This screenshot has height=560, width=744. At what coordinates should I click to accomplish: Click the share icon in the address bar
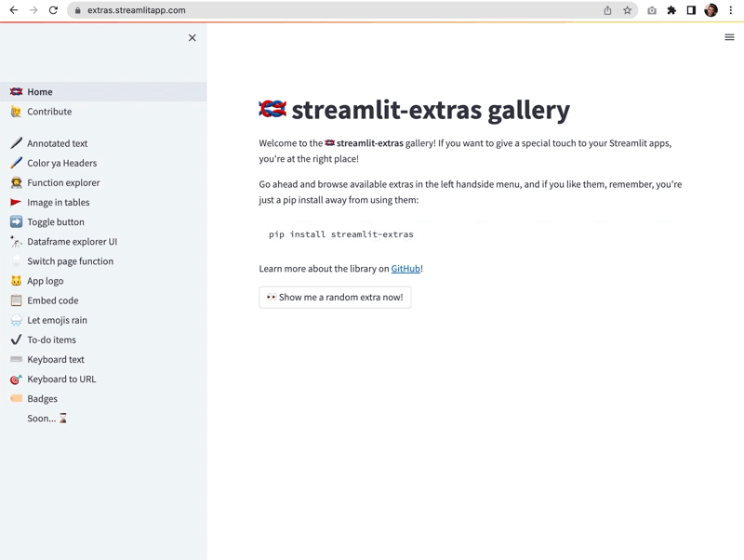pyautogui.click(x=607, y=10)
